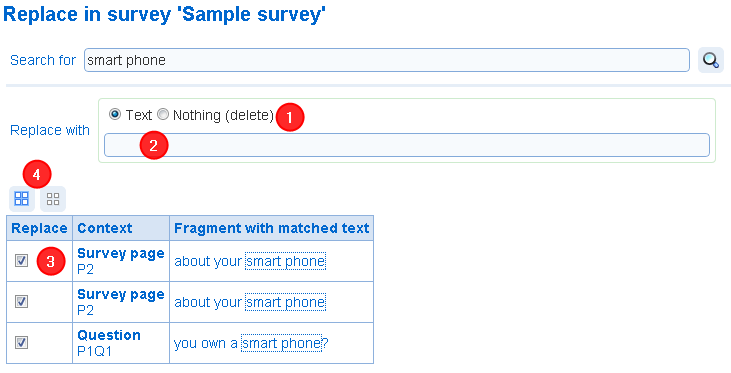
Task: Select the Text radio option
Action: [115, 114]
